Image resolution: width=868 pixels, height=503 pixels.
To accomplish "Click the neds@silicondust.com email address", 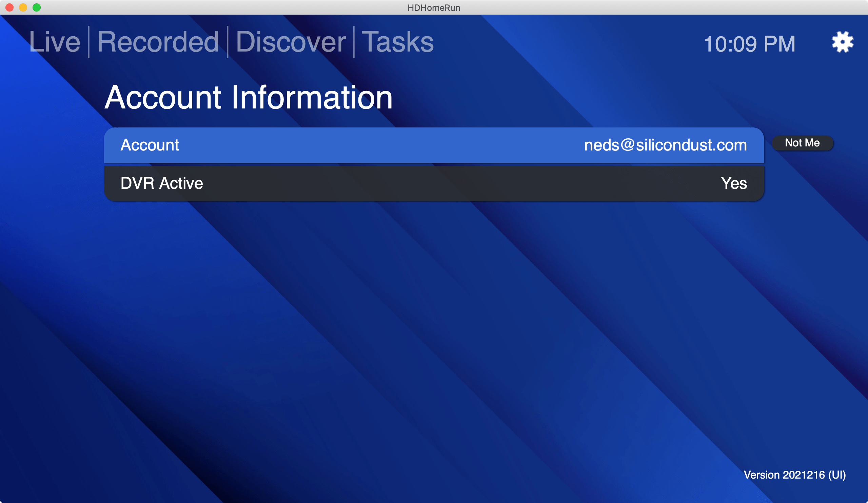I will pos(665,145).
